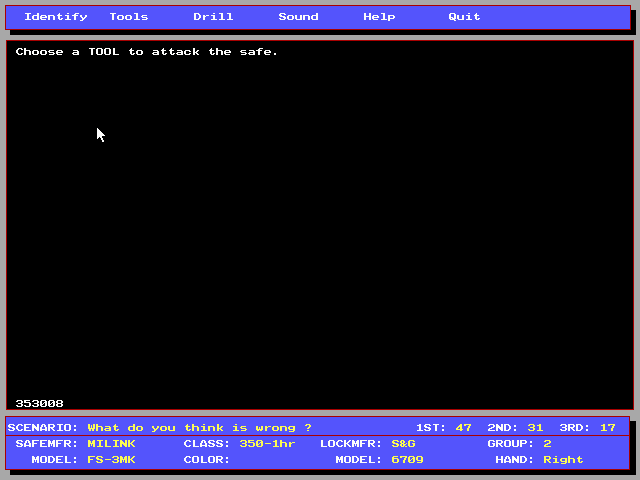This screenshot has width=640, height=480.
Task: Click the GROUP value 2
Action: tap(547, 444)
